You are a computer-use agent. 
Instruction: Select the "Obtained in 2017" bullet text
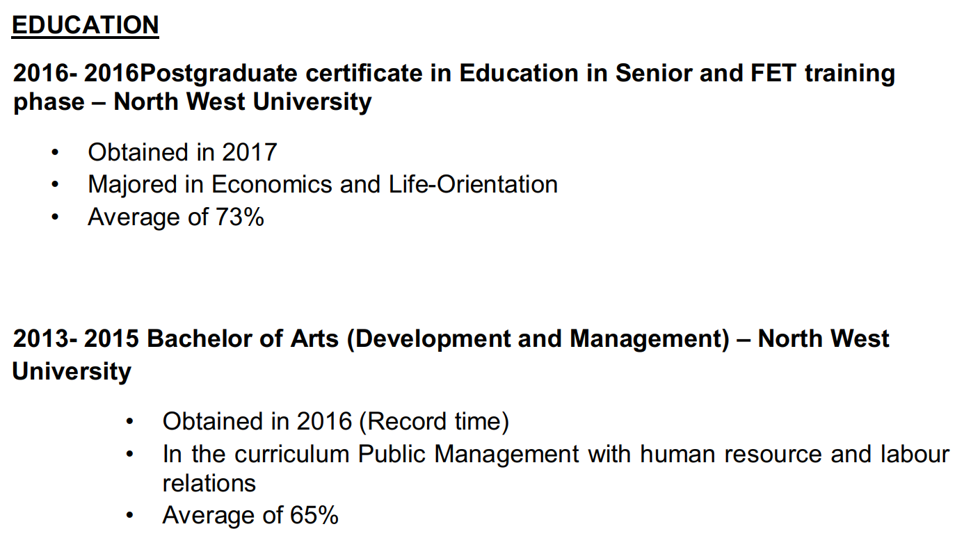tap(182, 152)
